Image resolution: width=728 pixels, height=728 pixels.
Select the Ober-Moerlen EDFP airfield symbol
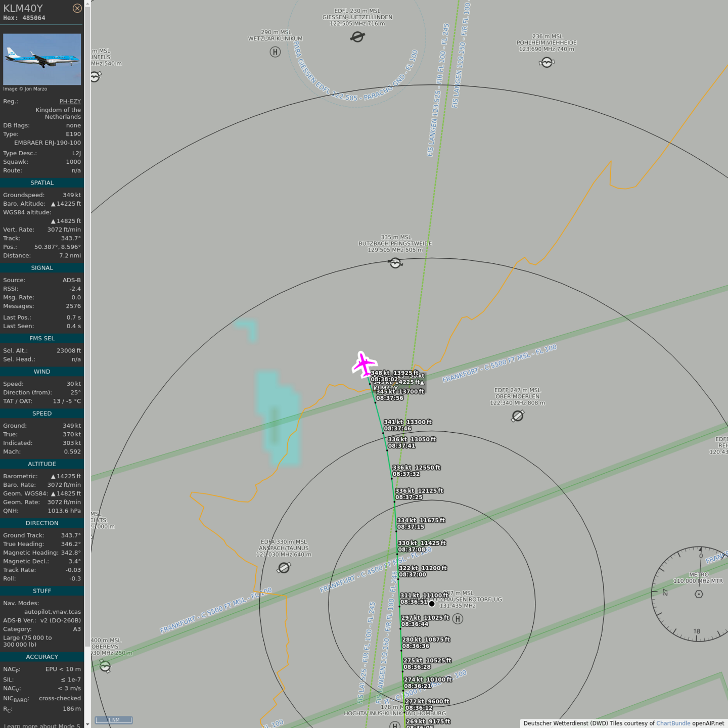(x=518, y=416)
